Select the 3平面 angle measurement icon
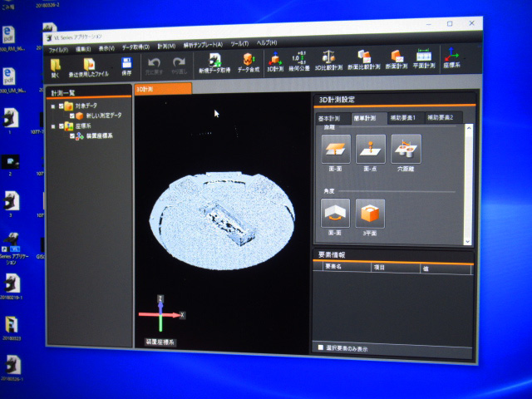 click(370, 214)
